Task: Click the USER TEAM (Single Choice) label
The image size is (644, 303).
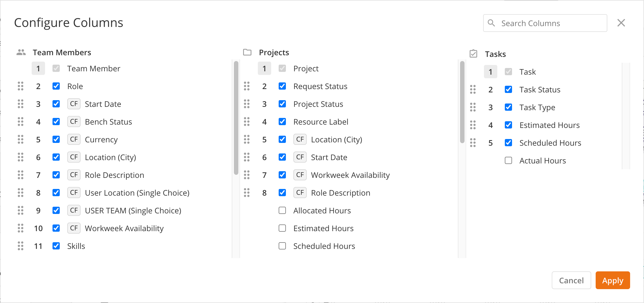Action: (133, 211)
